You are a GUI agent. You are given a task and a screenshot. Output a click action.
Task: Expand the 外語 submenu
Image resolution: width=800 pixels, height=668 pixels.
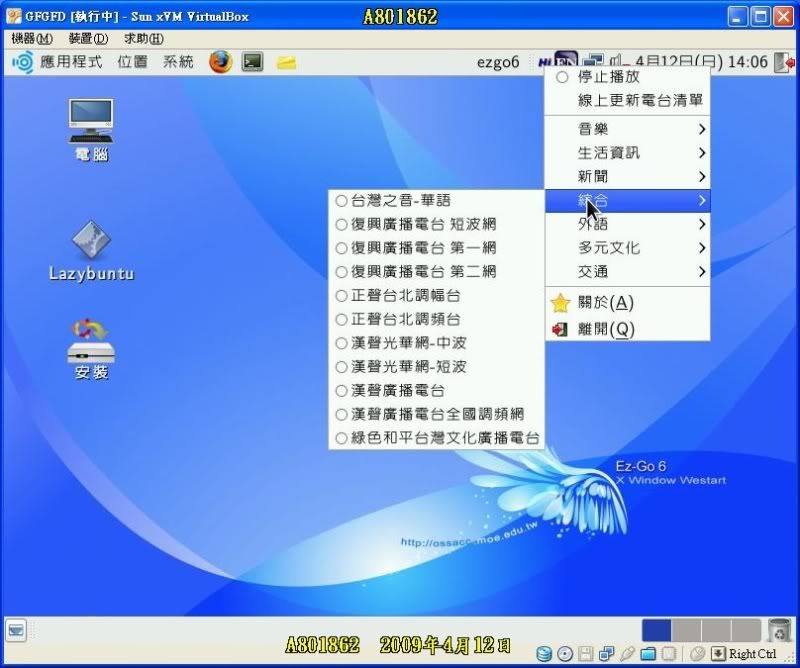pos(627,224)
